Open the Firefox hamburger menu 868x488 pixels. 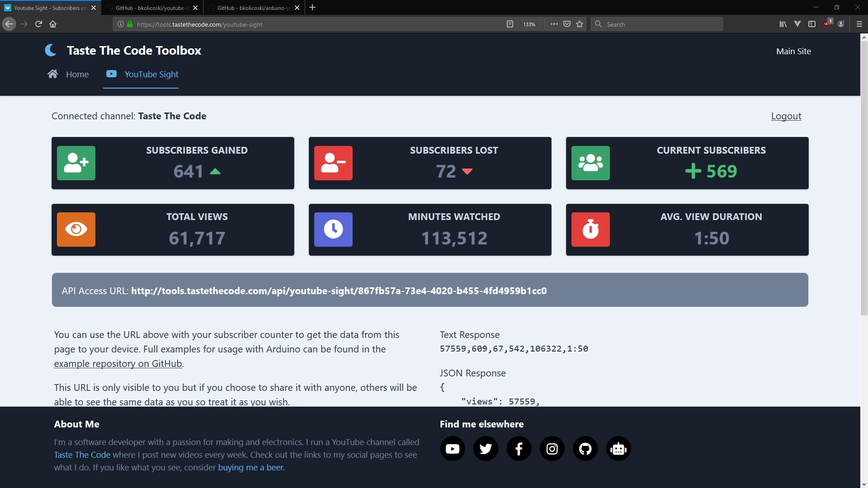(859, 24)
